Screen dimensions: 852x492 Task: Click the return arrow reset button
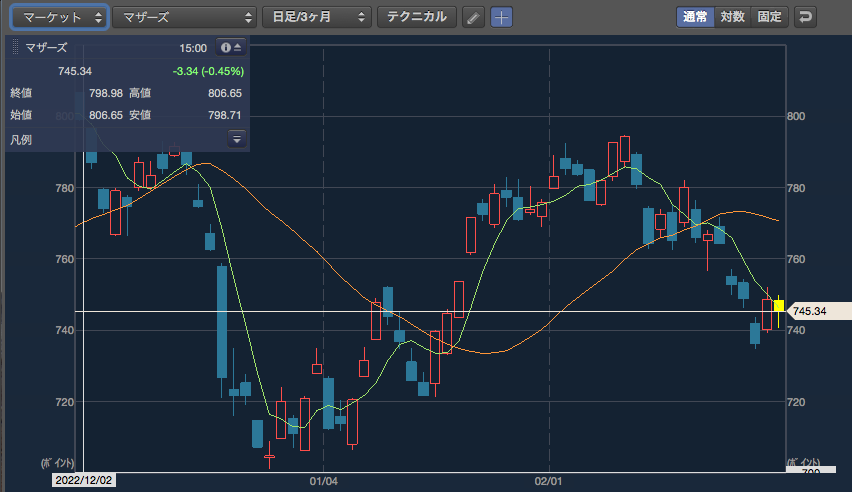click(x=805, y=17)
